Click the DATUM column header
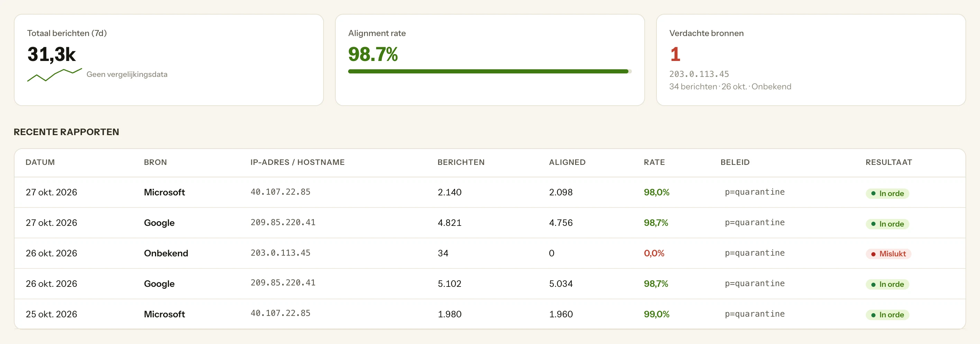This screenshot has height=344, width=980. click(40, 162)
